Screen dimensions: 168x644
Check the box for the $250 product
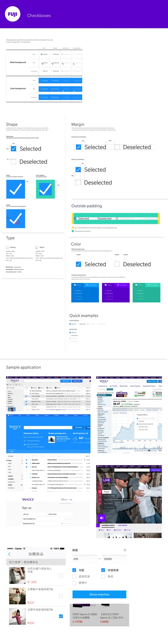[61, 596]
